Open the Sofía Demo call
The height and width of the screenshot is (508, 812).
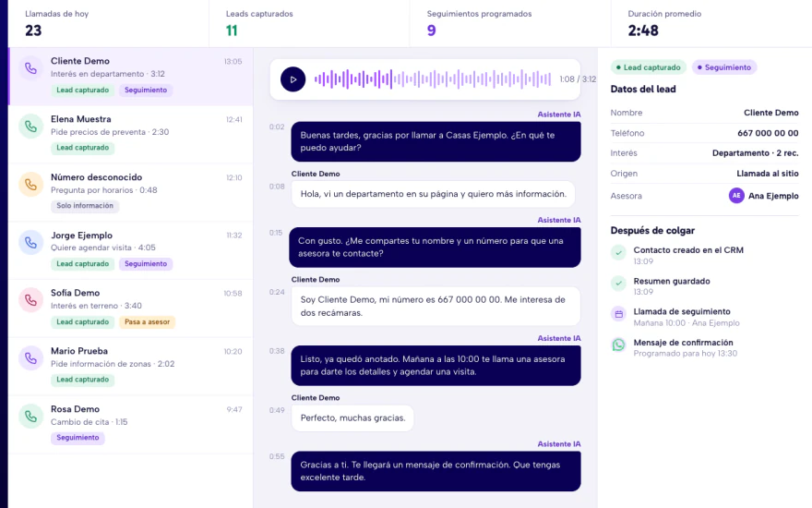tap(131, 308)
